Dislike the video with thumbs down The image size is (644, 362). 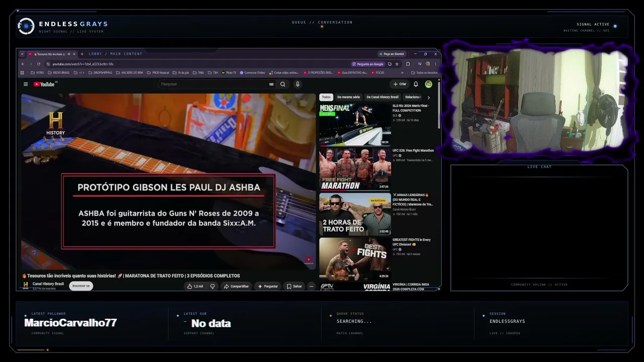[212, 286]
